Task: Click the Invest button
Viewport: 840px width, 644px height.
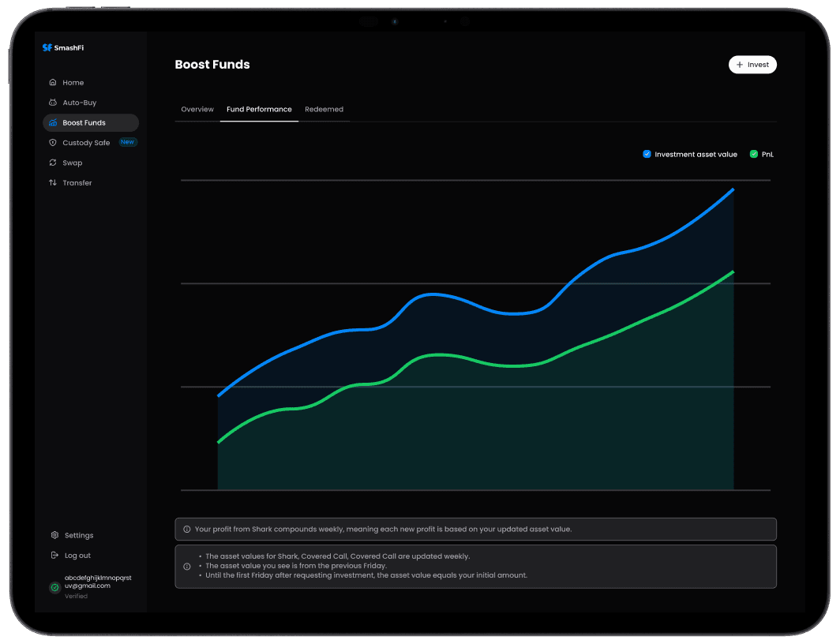Action: (x=752, y=65)
